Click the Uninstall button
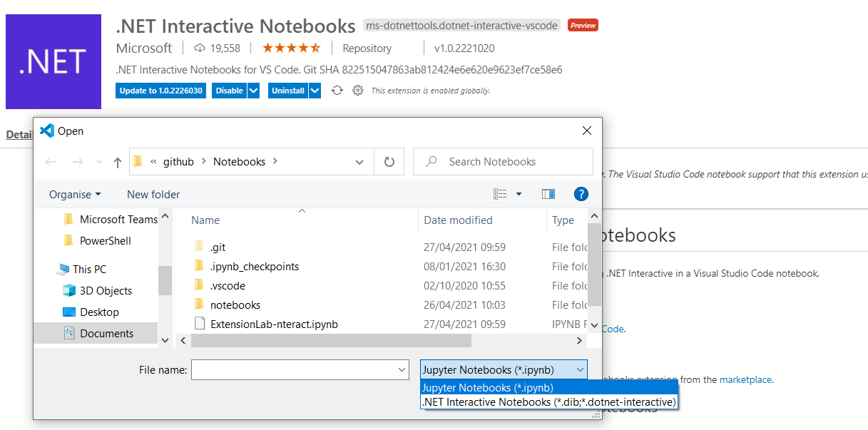 pyautogui.click(x=288, y=91)
